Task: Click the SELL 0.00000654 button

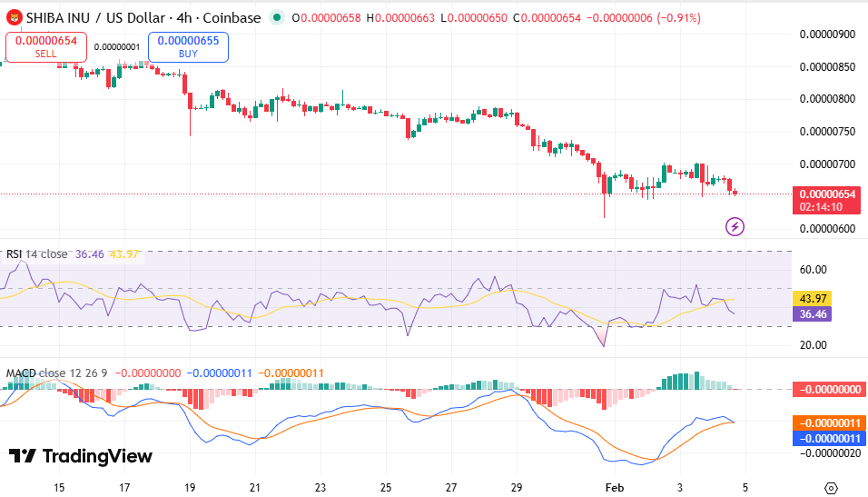Action: (x=46, y=47)
